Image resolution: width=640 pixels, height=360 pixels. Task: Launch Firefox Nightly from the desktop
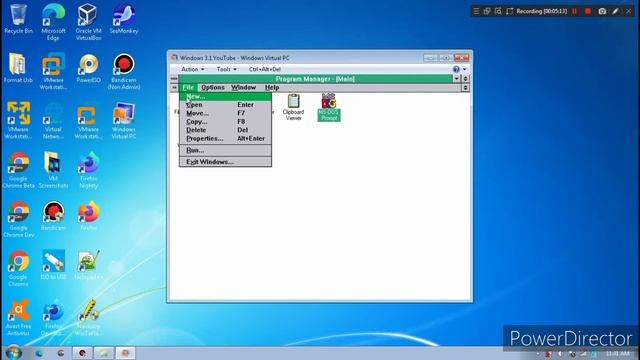coord(89,170)
